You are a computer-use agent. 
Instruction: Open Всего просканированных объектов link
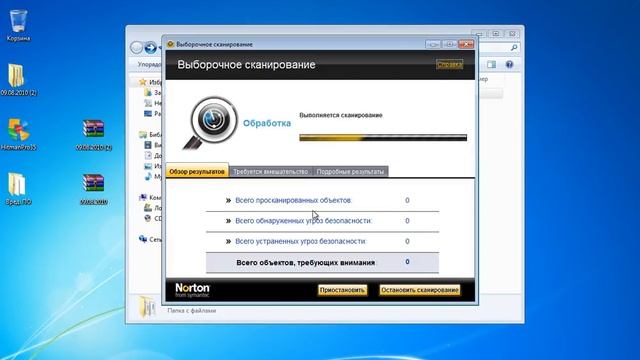click(293, 200)
